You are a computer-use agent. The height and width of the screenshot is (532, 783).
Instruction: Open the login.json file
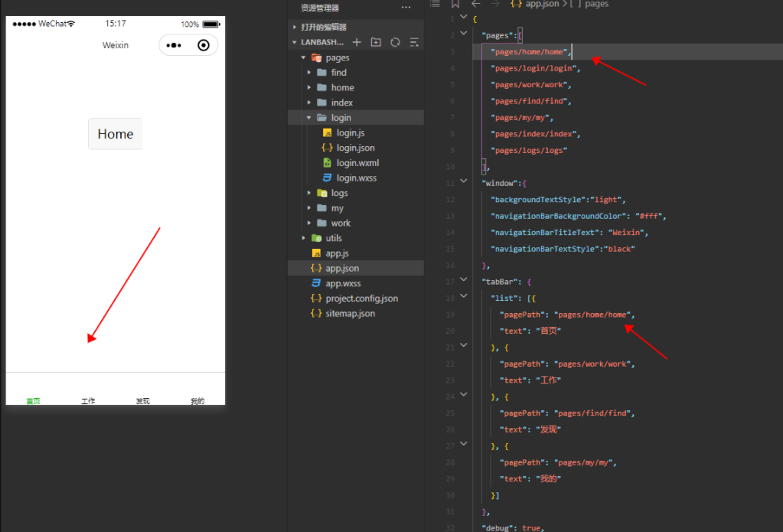tap(356, 148)
